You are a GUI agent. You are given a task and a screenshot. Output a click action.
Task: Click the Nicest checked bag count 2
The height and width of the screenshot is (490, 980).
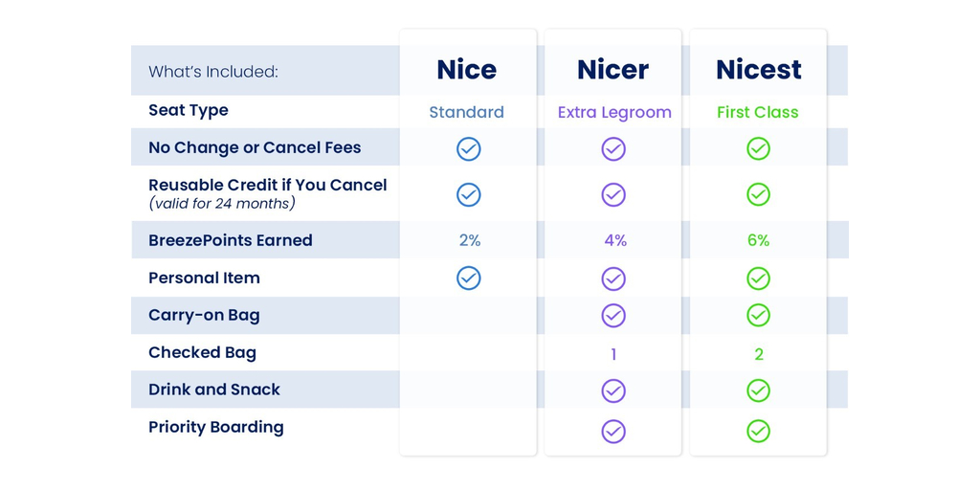758,354
